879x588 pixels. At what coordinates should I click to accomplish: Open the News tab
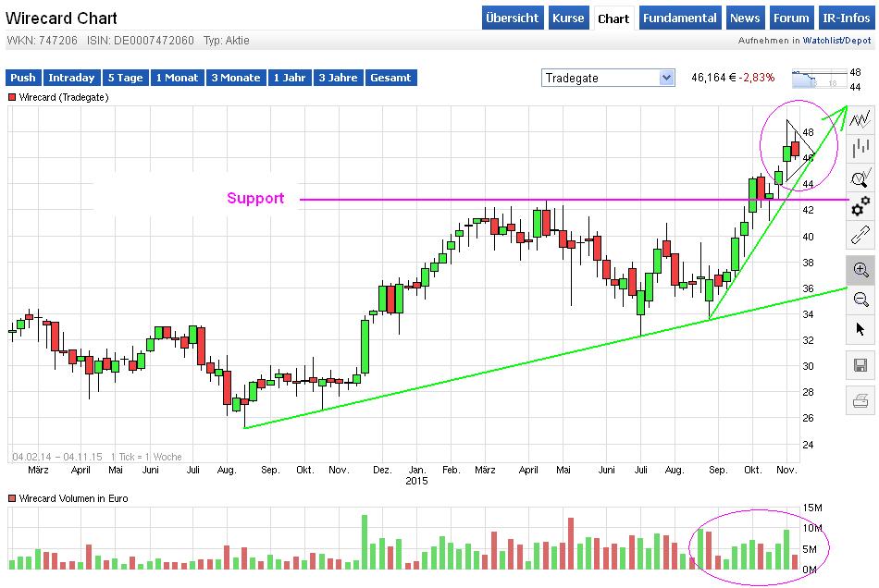click(745, 18)
